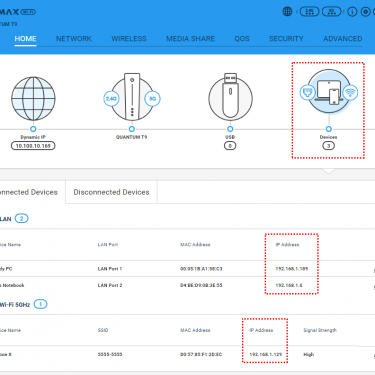Image resolution: width=375 pixels, height=375 pixels.
Task: Select MAC address of LAN Port 1 device
Action: tap(201, 269)
